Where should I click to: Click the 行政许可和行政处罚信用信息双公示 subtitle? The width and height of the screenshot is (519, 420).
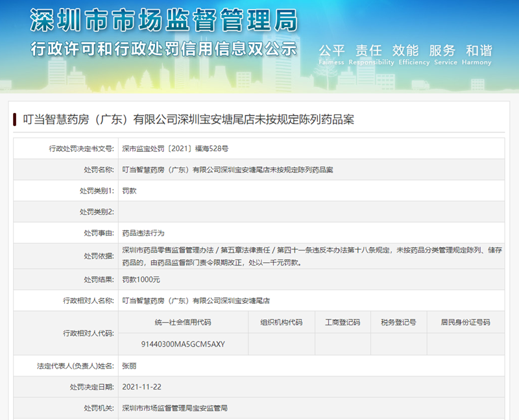click(x=164, y=49)
